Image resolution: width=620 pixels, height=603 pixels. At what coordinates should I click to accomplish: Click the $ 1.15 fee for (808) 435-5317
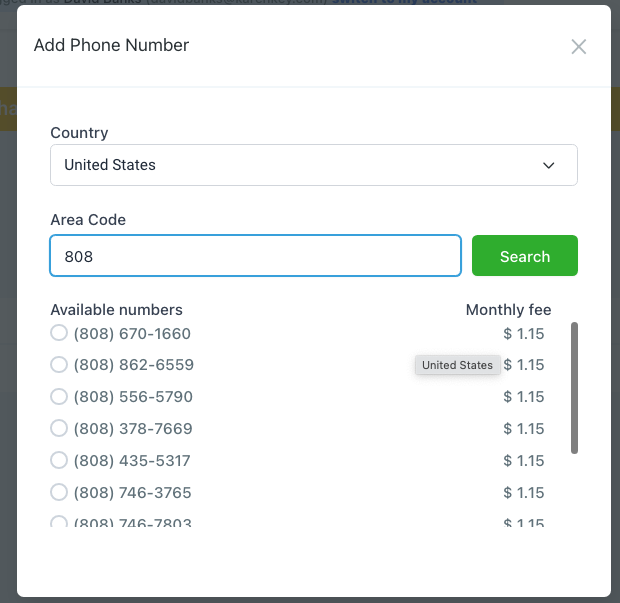[x=524, y=461]
